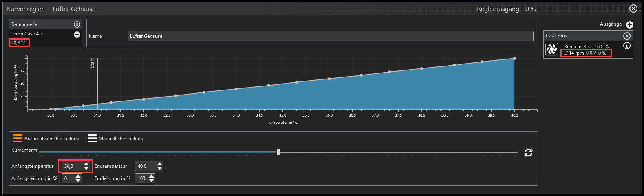Increase Anfangsleistung percent value
This screenshot has height=196, width=644.
point(78,176)
